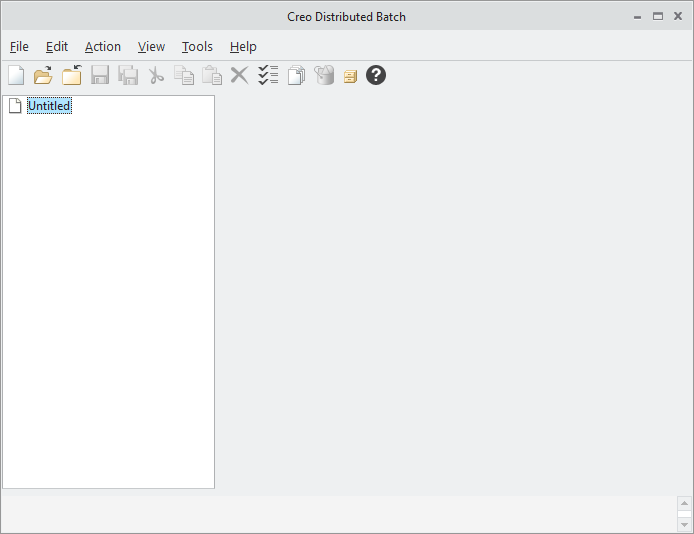Open the Tools menu

click(197, 46)
